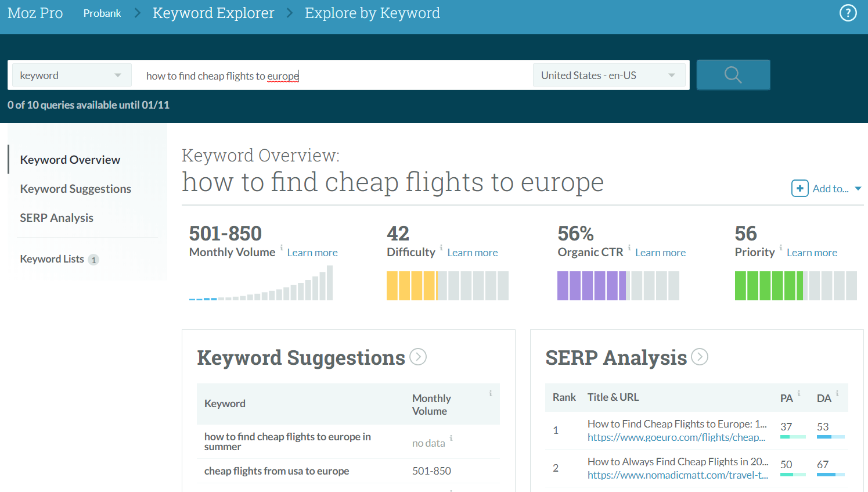
Task: Click the info icon next to Organic CTR
Action: pos(629,247)
